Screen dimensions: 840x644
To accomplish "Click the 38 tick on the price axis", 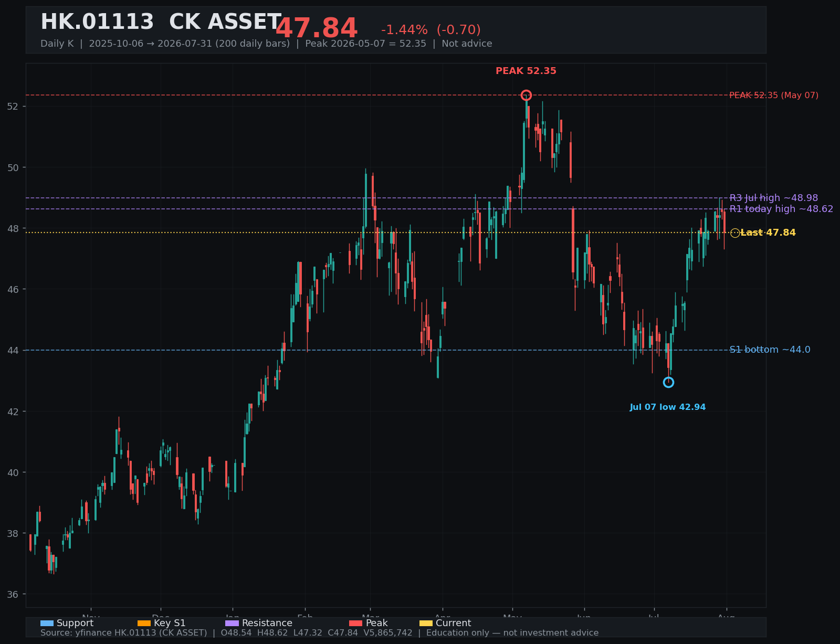I will click(12, 533).
